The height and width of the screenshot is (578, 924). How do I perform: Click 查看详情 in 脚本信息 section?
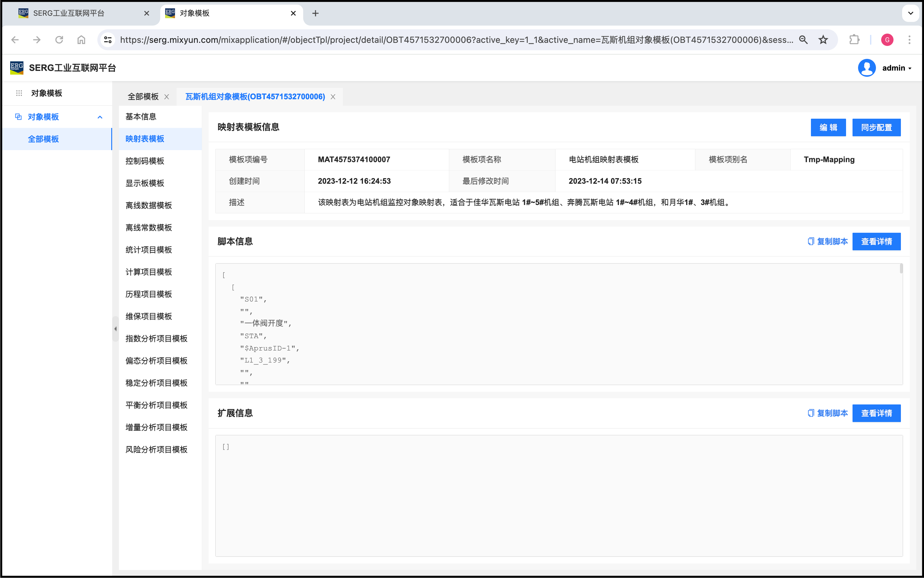[x=876, y=241]
